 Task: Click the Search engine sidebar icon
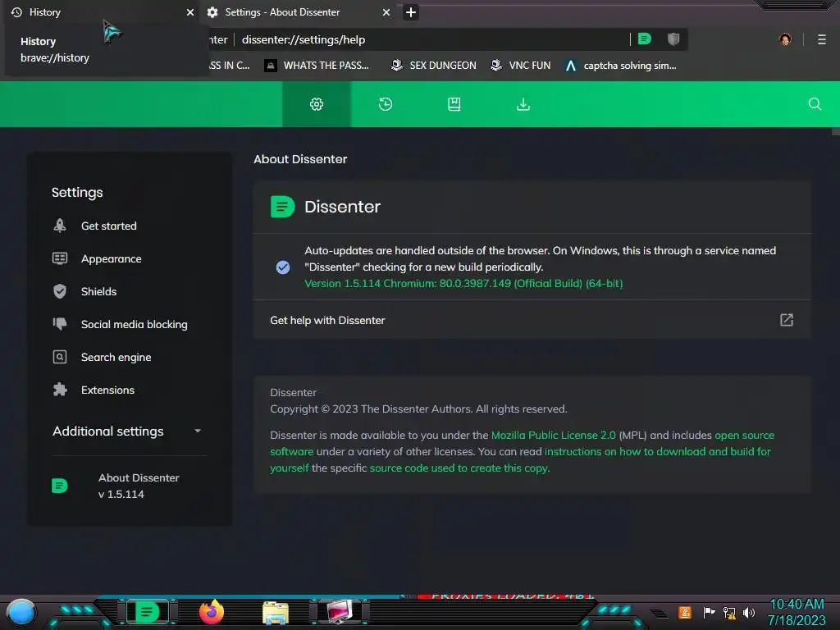click(x=60, y=357)
